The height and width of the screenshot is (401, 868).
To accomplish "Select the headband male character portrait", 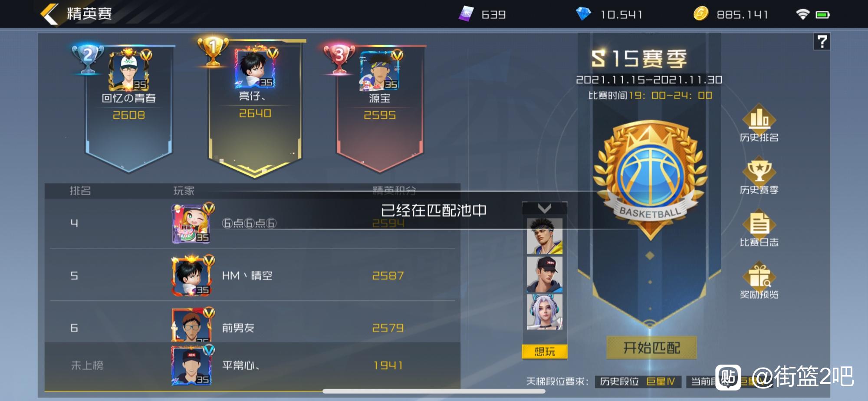I will 544,236.
